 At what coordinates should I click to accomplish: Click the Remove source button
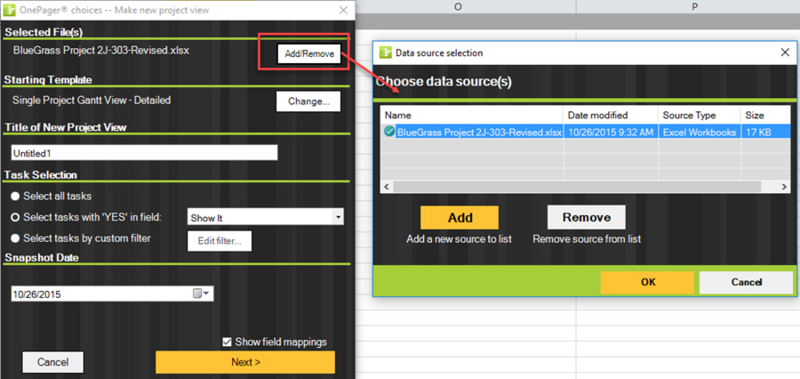tap(586, 217)
